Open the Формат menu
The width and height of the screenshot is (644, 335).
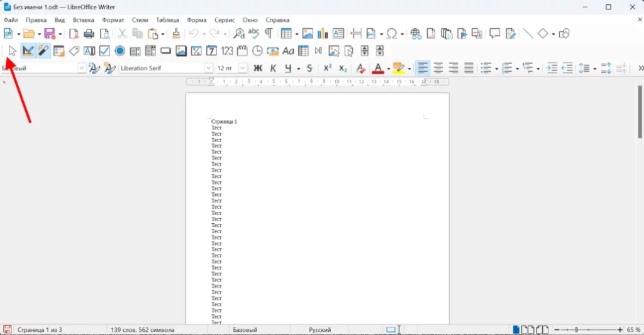coord(113,19)
